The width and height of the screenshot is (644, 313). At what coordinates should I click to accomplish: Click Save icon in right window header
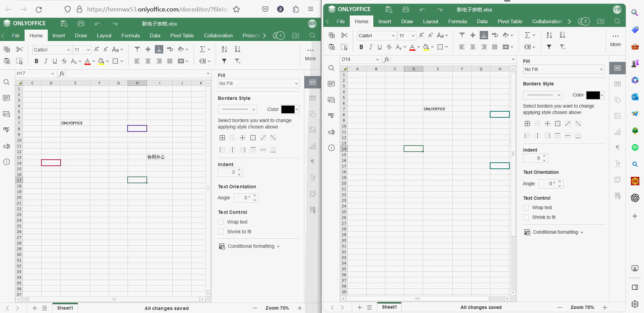pyautogui.click(x=389, y=9)
